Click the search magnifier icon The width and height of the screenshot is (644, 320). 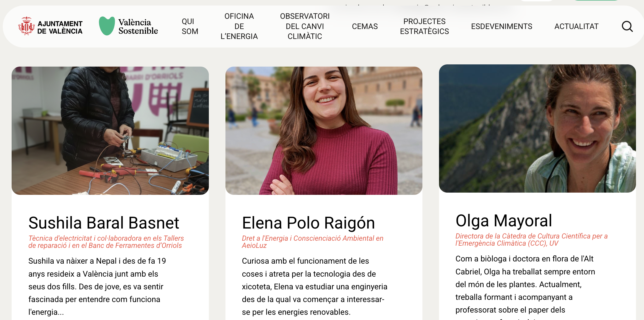627,27
